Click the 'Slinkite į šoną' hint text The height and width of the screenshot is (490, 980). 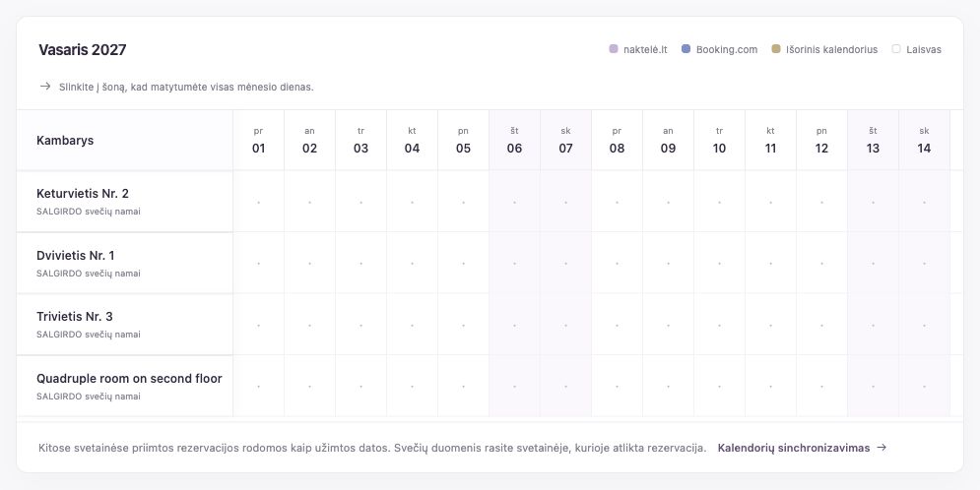[186, 87]
